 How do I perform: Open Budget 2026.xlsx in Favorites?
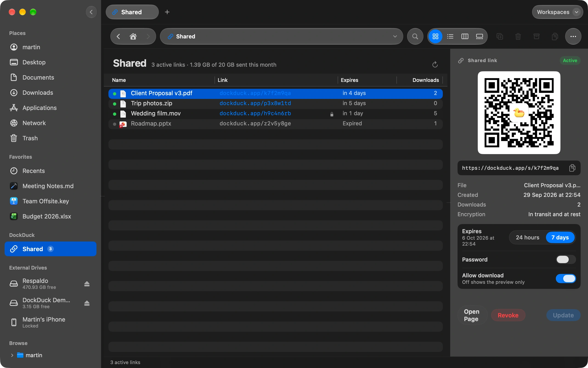point(51,216)
